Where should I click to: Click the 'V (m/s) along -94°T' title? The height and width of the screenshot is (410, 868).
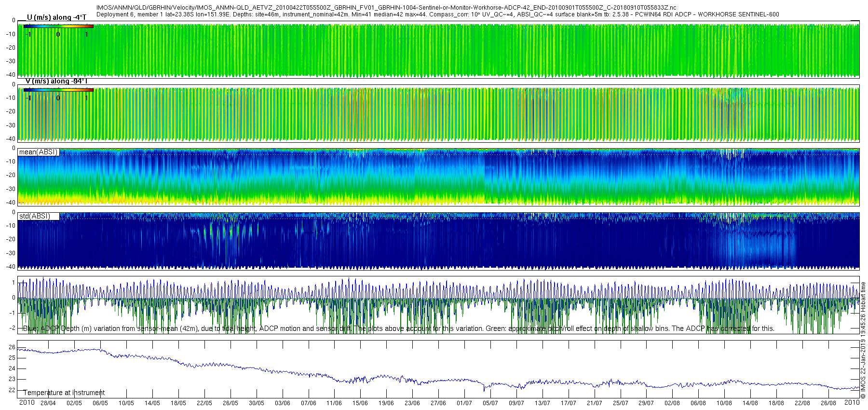[56, 81]
